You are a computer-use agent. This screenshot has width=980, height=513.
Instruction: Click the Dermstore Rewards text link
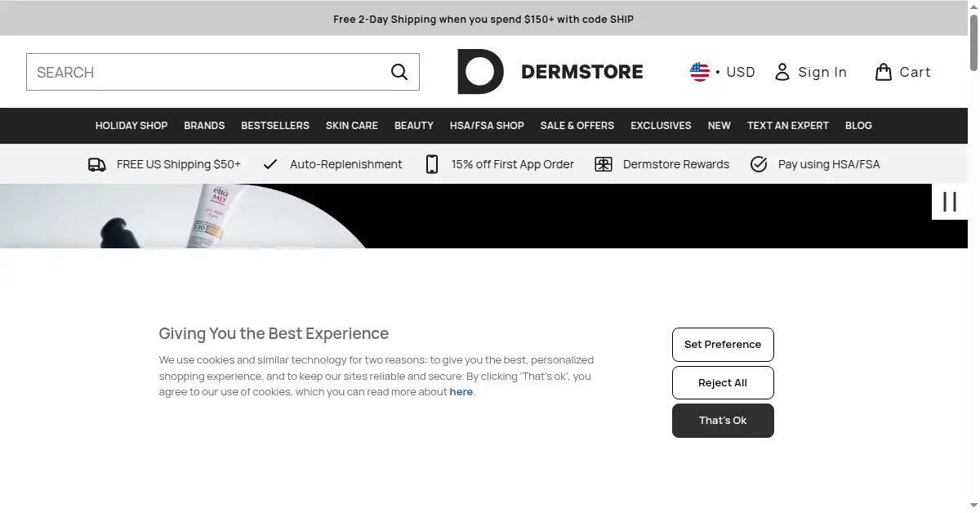click(676, 164)
